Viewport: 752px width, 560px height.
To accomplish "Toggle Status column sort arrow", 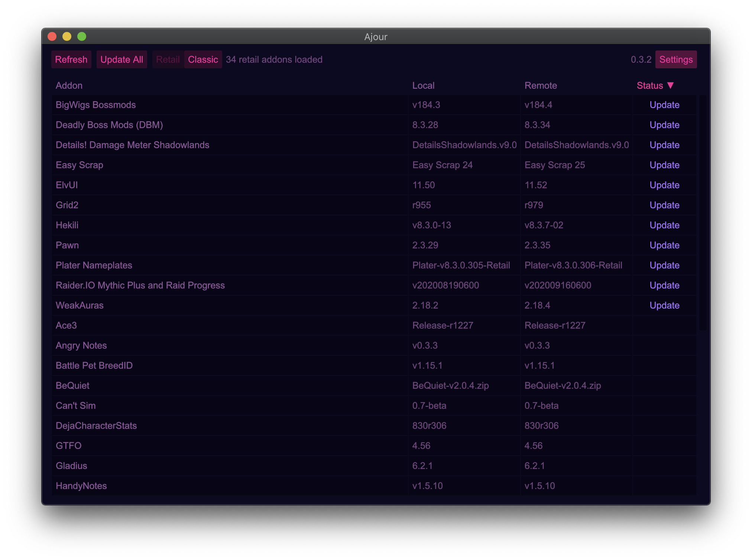I will click(x=670, y=85).
